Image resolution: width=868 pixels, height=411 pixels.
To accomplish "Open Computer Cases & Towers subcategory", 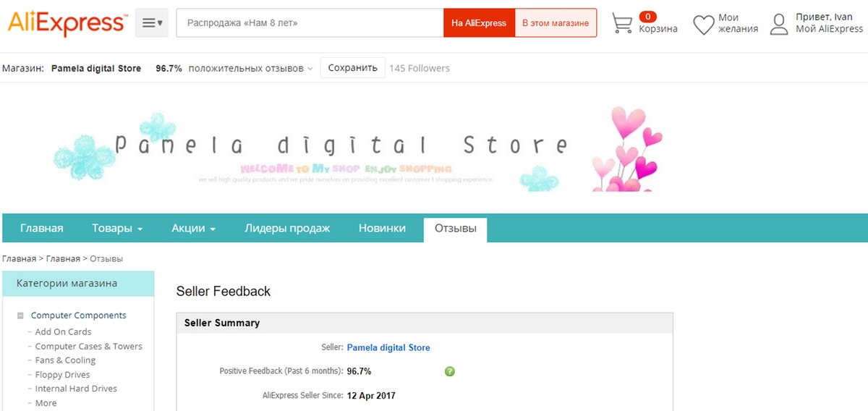I will tap(88, 346).
